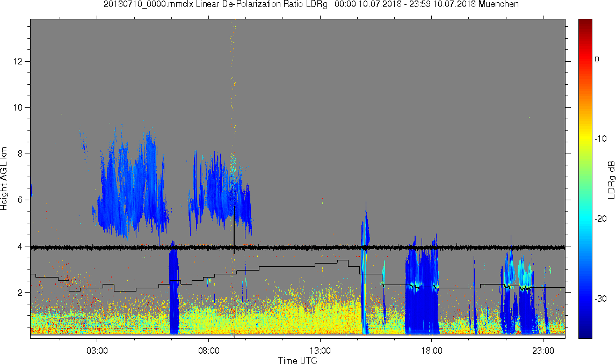Click the 13:00 time tick label
The width and height of the screenshot is (616, 364).
320,351
